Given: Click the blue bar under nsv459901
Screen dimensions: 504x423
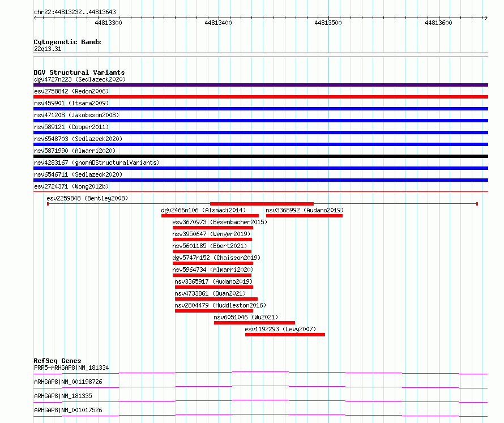Looking at the screenshot, I should point(260,109).
